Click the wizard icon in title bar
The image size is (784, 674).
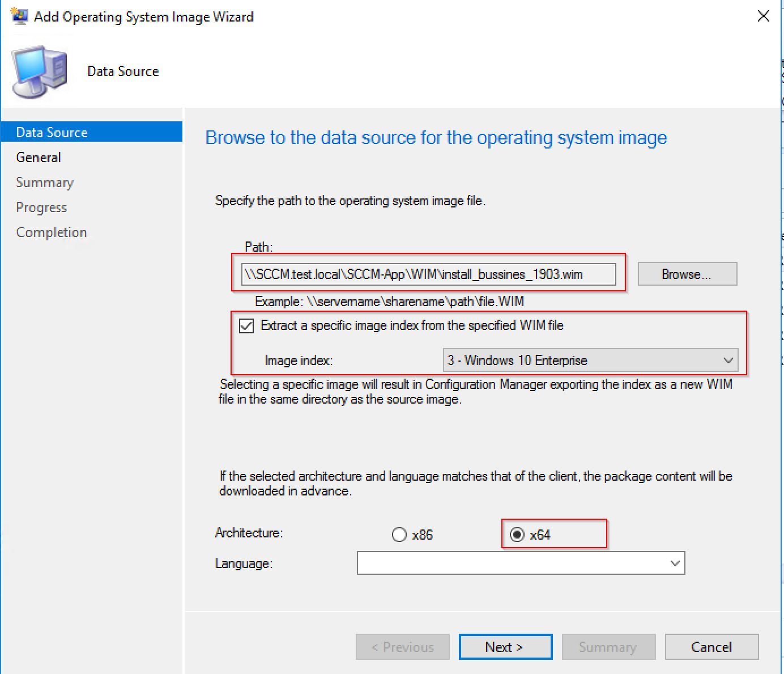19,16
